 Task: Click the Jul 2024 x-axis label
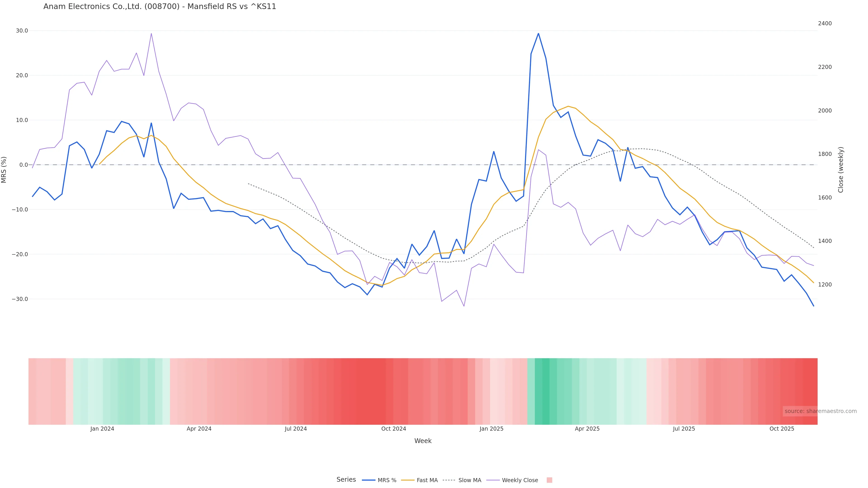coord(295,429)
